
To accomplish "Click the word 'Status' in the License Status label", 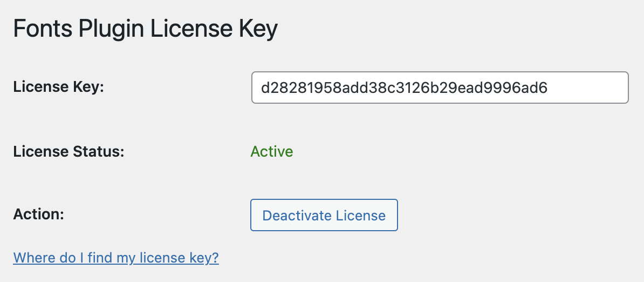I will click(x=98, y=152).
